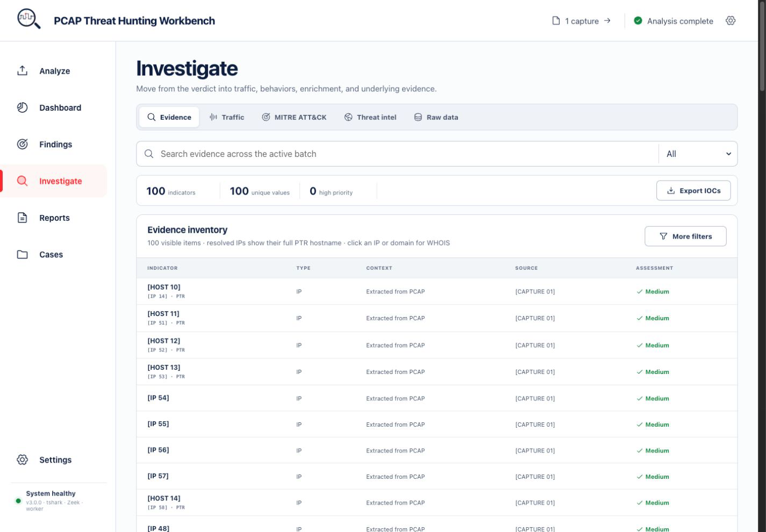Open the Raw data tab
The height and width of the screenshot is (532, 766).
tap(436, 117)
